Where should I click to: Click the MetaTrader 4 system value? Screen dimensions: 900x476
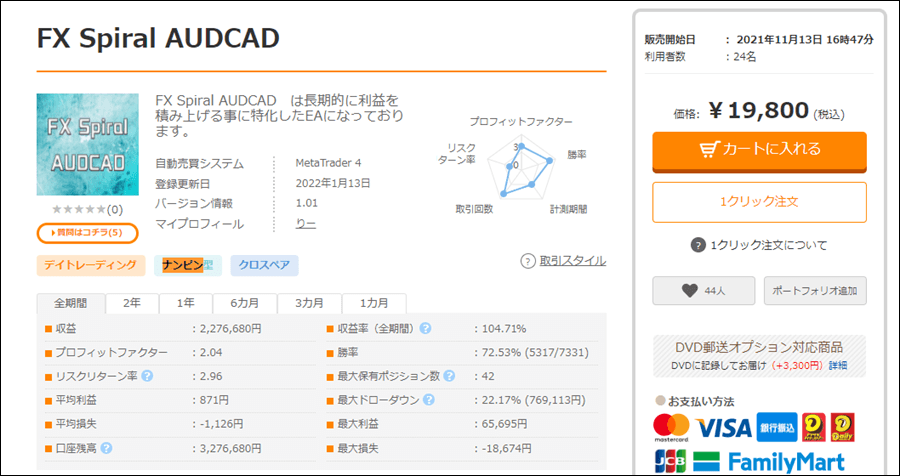(328, 163)
